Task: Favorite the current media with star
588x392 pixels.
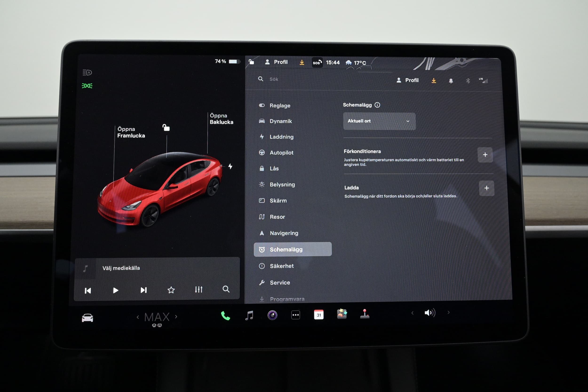Action: point(171,290)
